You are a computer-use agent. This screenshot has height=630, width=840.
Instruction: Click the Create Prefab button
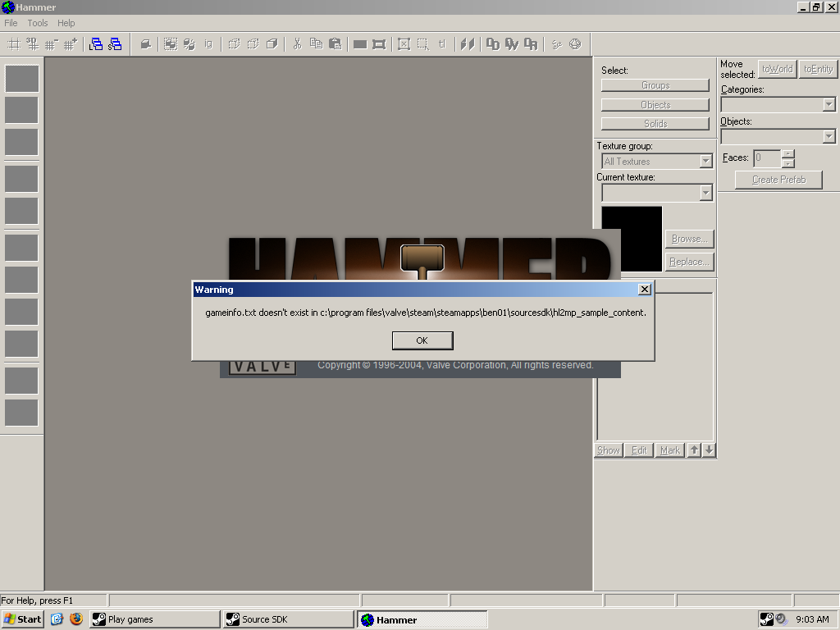pos(778,180)
